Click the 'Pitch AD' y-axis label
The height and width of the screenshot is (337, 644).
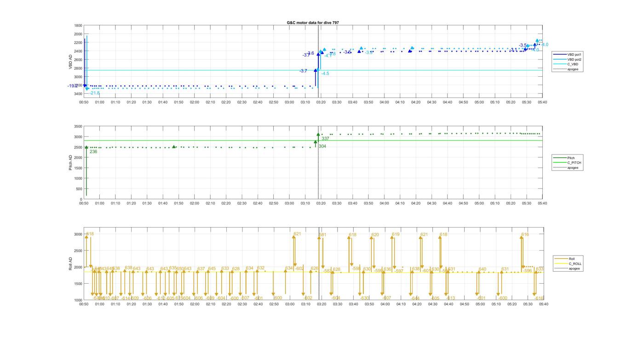pyautogui.click(x=70, y=163)
